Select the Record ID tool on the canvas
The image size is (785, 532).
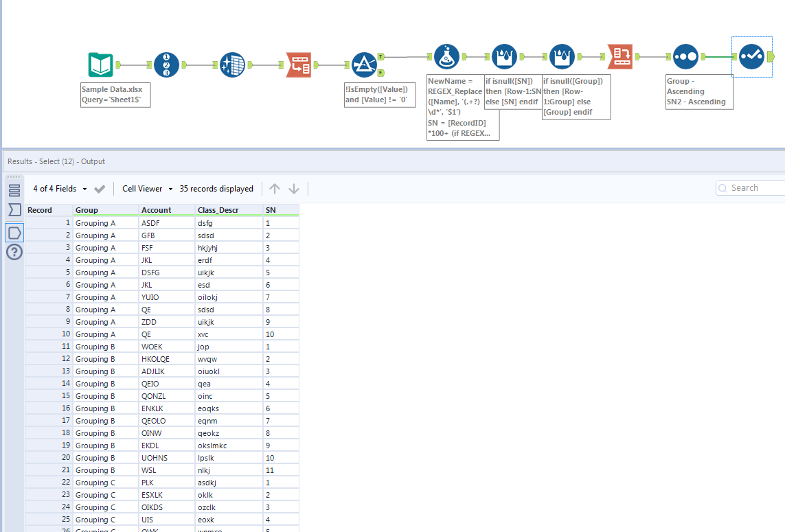(x=166, y=64)
